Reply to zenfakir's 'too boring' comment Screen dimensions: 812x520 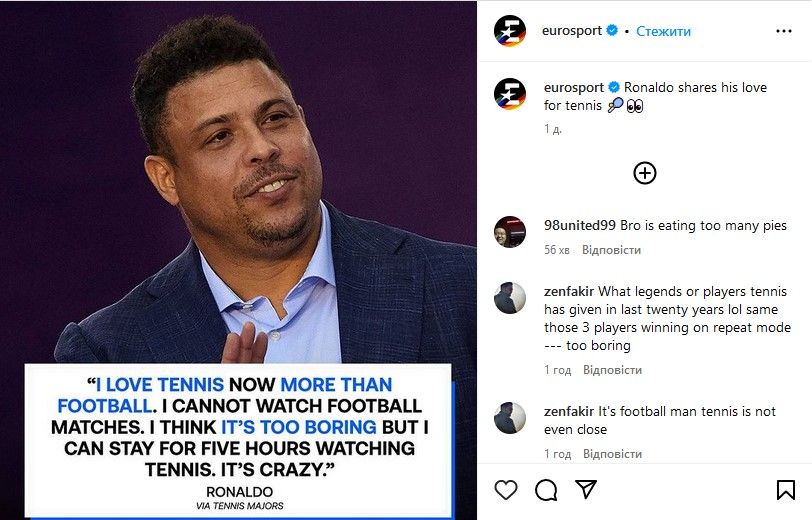[611, 370]
